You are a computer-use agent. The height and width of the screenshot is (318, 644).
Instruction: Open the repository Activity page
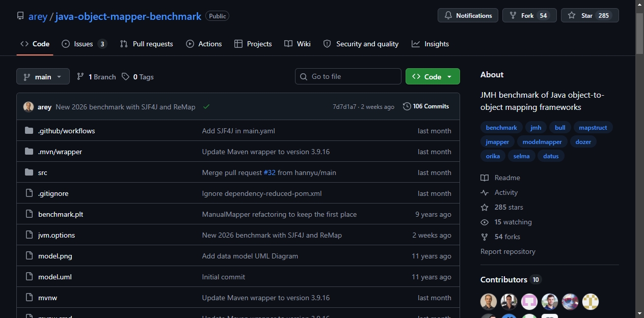point(499,192)
